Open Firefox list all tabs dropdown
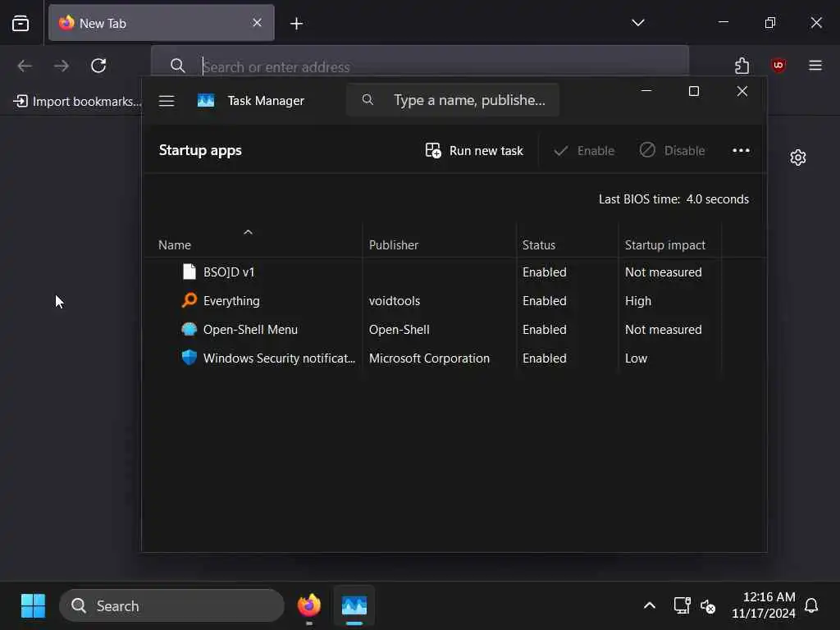Viewport: 840px width, 630px height. coord(637,22)
